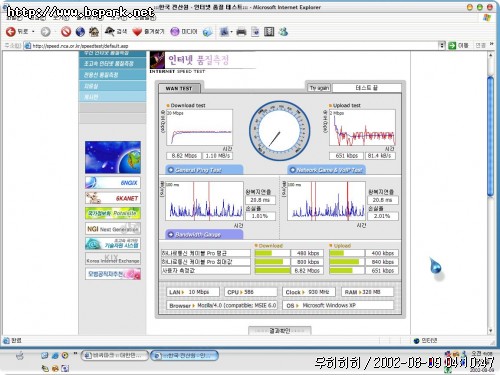500x375 pixels.
Task: Open the apple-shaped Start button
Action: point(20,356)
